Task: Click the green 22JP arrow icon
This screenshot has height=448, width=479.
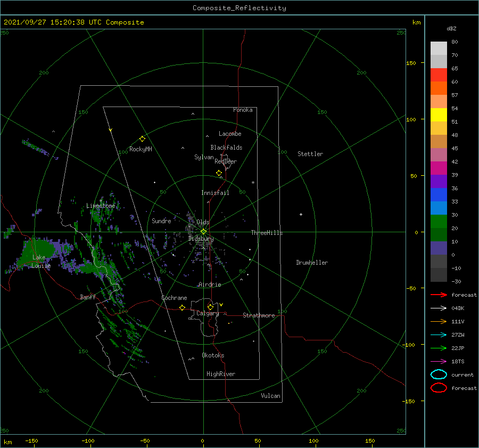Action: point(439,348)
